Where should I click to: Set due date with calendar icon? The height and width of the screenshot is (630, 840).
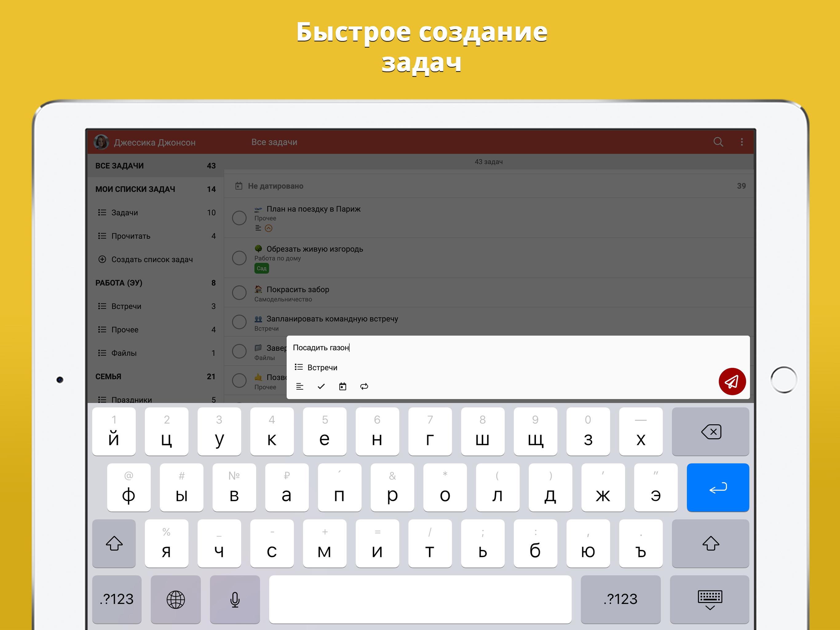(x=343, y=386)
